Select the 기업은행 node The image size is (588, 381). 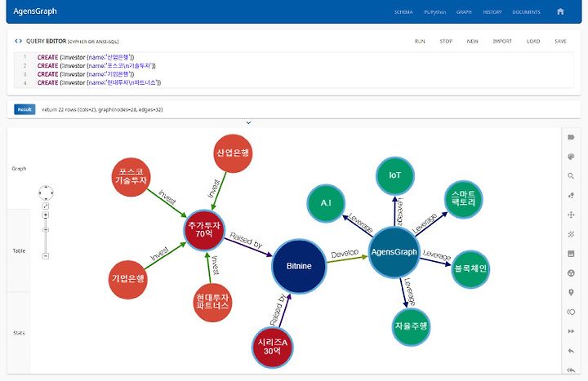click(128, 280)
